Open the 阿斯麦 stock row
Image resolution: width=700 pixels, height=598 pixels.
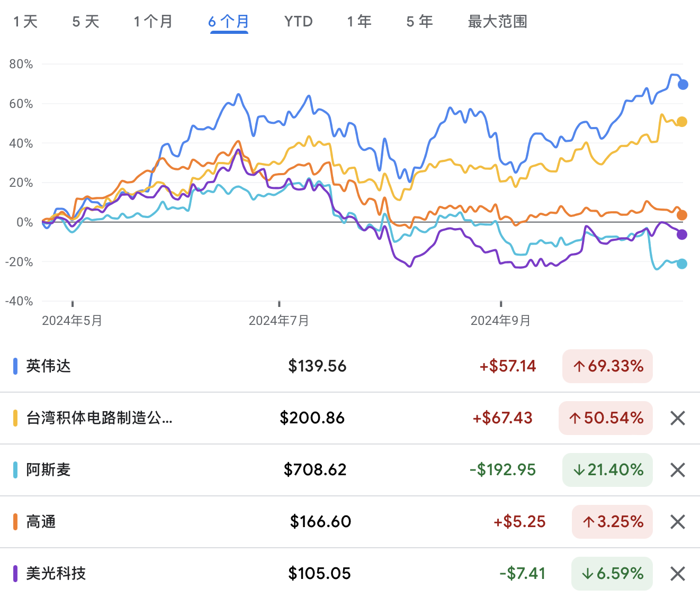350,470
